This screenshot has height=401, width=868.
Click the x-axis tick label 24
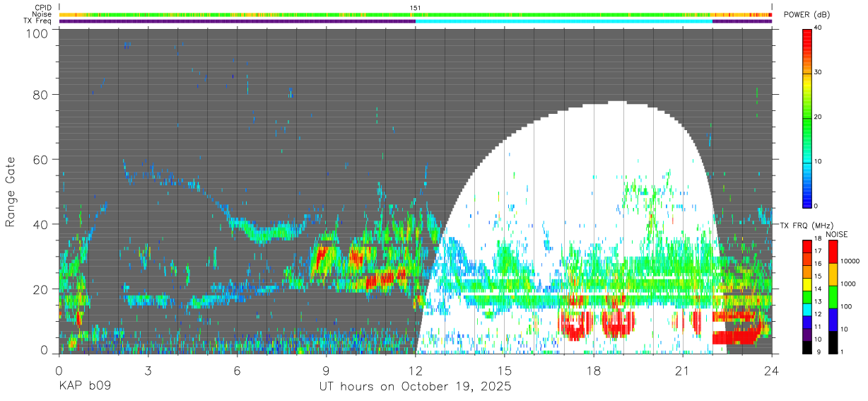point(772,371)
